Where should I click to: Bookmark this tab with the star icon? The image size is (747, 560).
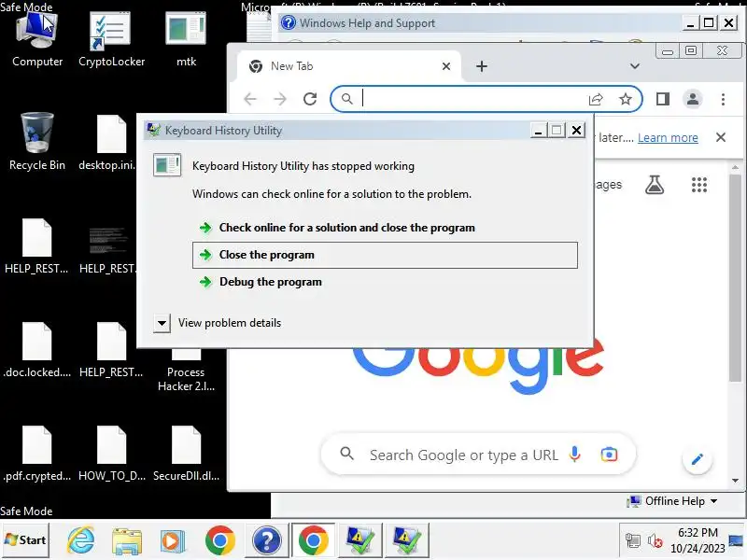click(625, 99)
